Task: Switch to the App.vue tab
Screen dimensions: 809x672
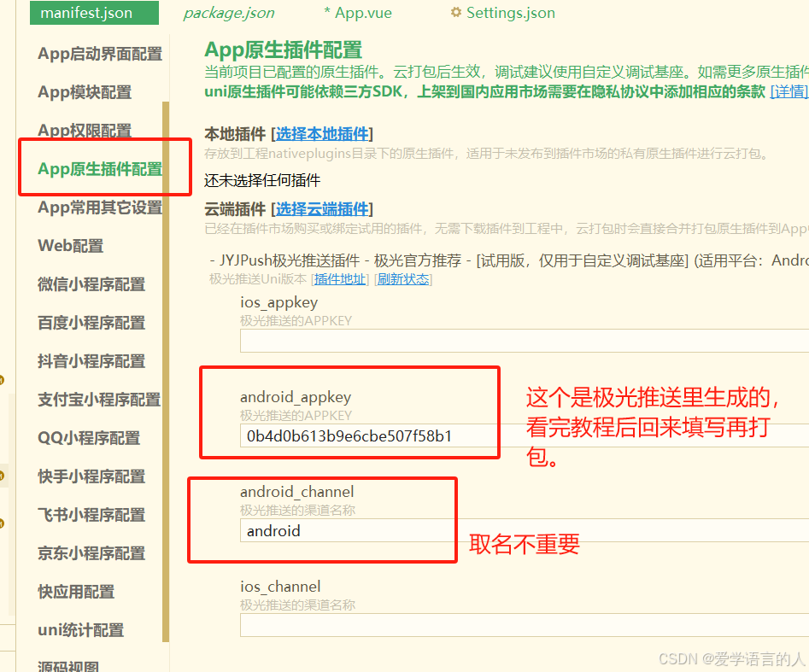Action: pos(356,13)
